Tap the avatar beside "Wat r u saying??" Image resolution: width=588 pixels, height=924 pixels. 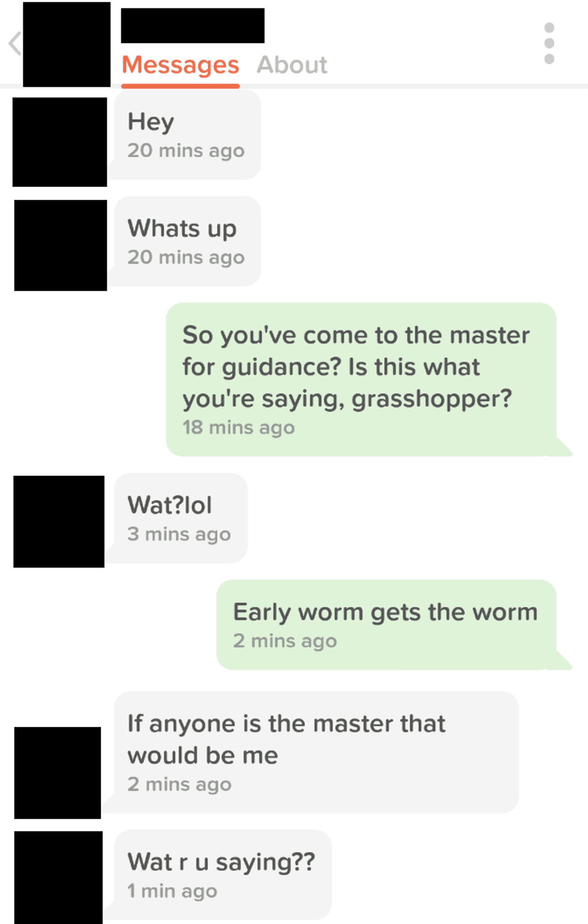59,877
